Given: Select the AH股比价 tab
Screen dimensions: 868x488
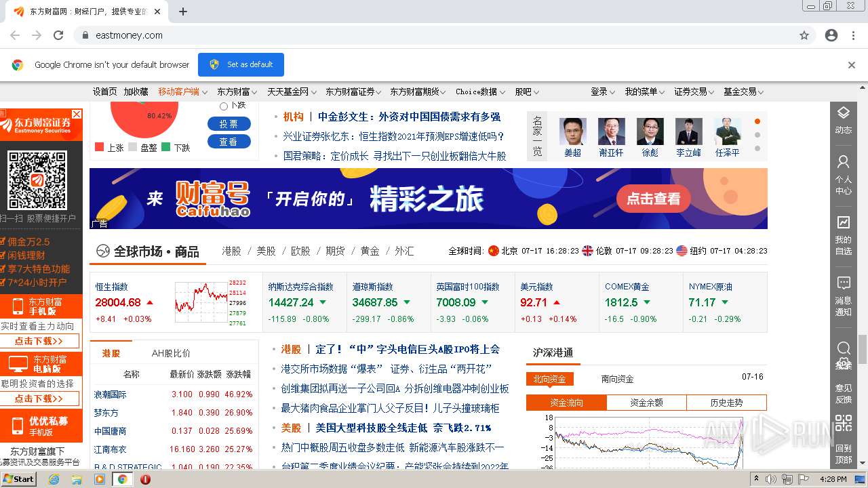Looking at the screenshot, I should click(171, 353).
